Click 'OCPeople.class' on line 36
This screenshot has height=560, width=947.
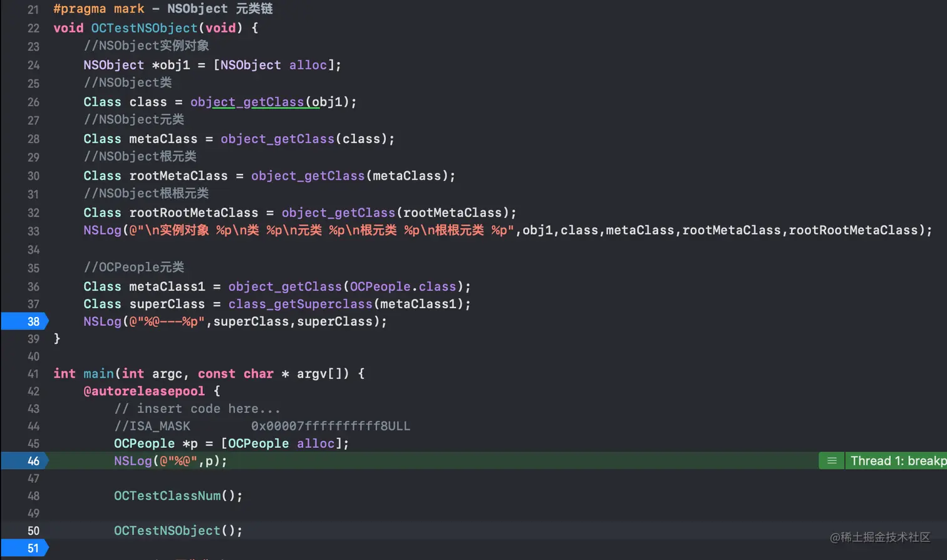tap(403, 287)
